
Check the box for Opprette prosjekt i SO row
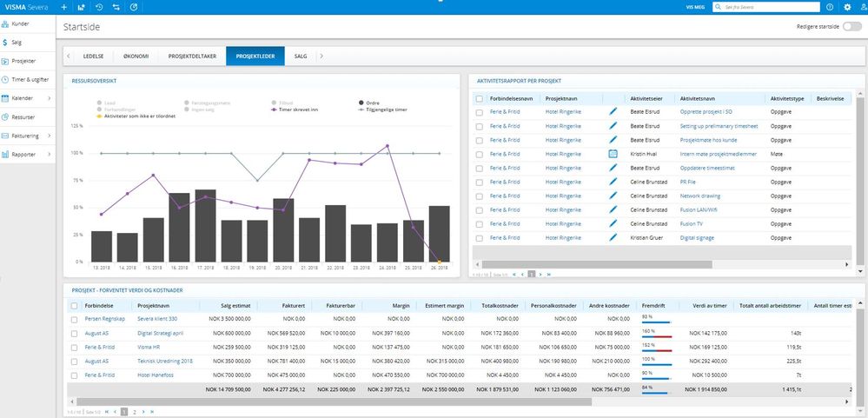tap(480, 112)
